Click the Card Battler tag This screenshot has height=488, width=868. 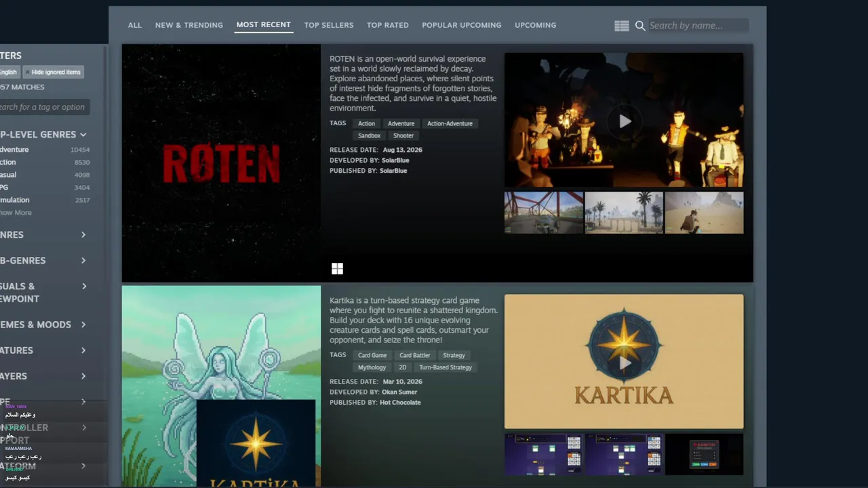[414, 355]
